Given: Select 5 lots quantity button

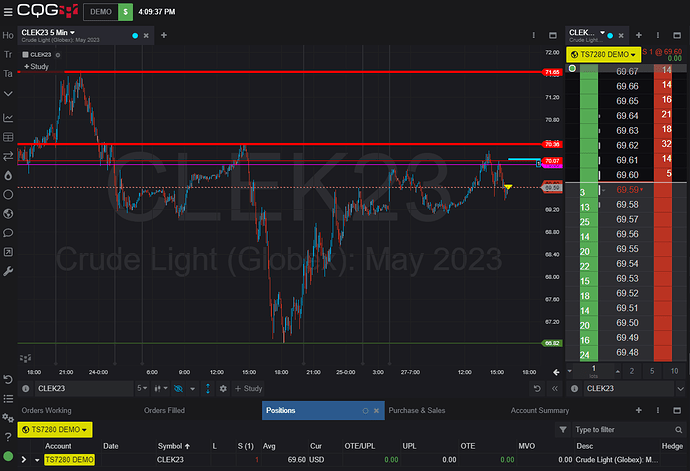Looking at the screenshot, I should point(652,371).
